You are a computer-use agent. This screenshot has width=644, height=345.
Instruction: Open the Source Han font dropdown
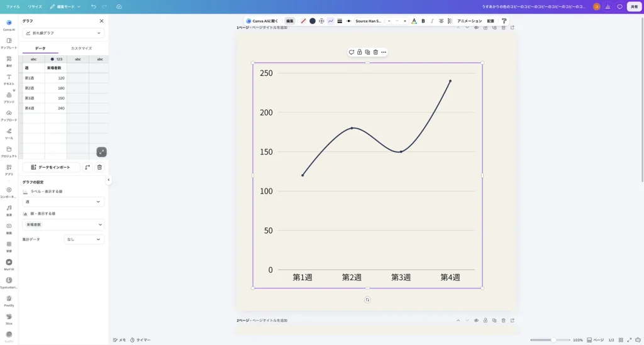(369, 21)
